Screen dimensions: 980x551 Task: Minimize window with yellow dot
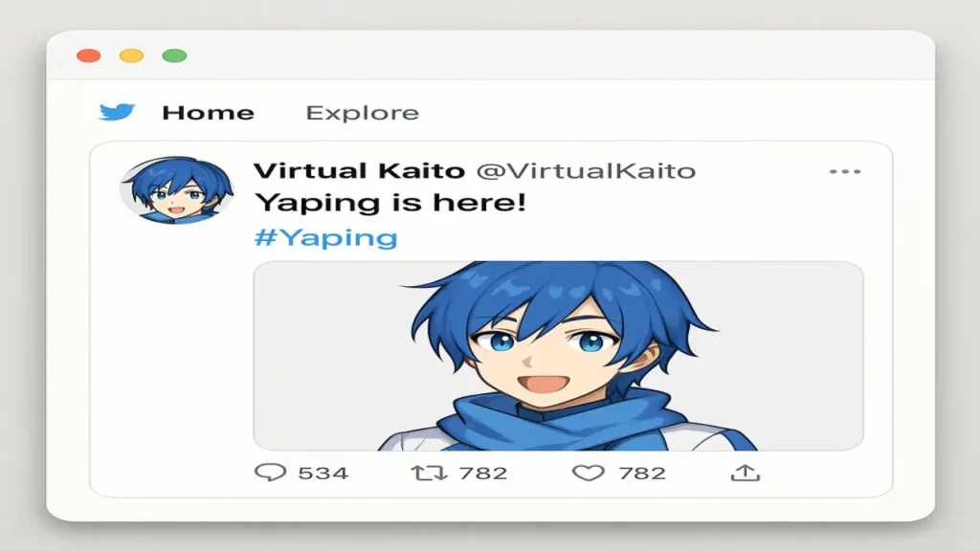coord(131,55)
